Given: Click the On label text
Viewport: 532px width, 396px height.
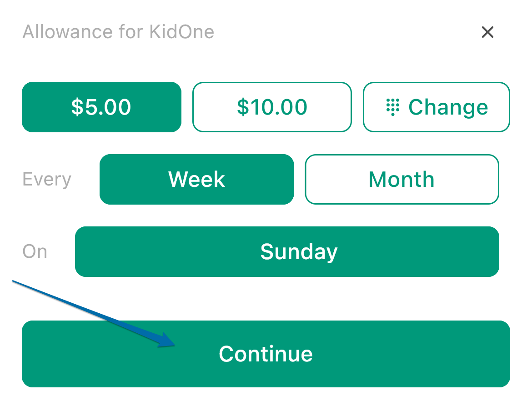Looking at the screenshot, I should 35,251.
